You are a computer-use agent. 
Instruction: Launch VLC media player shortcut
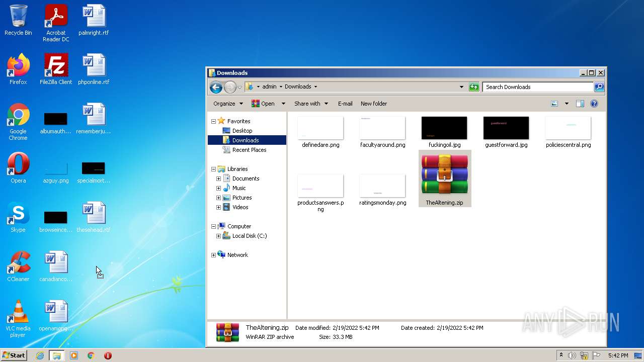coord(18,319)
